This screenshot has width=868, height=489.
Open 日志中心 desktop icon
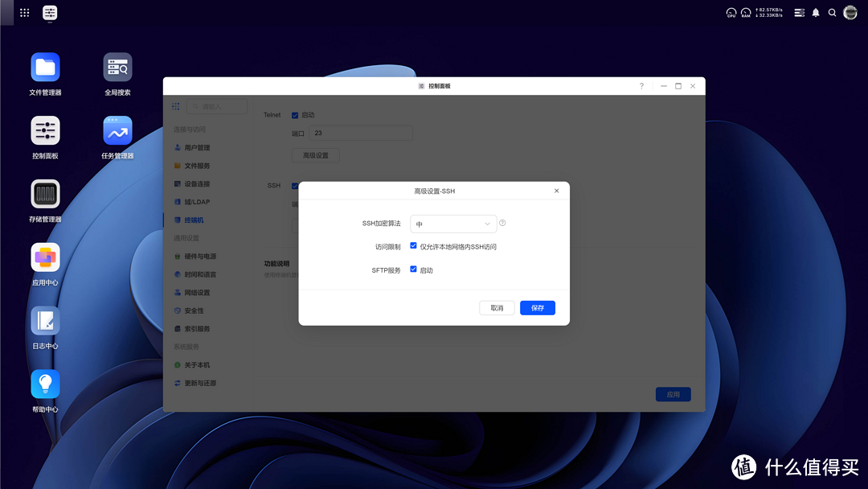[x=45, y=321]
